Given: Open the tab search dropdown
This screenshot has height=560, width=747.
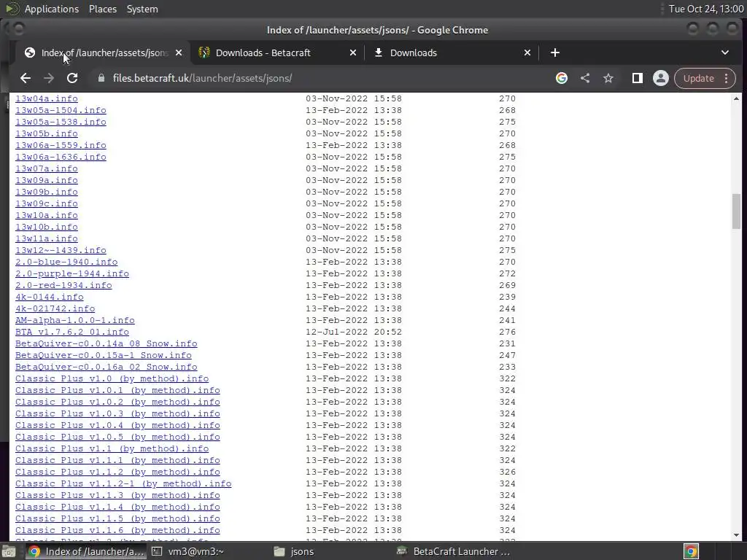Looking at the screenshot, I should click(725, 52).
